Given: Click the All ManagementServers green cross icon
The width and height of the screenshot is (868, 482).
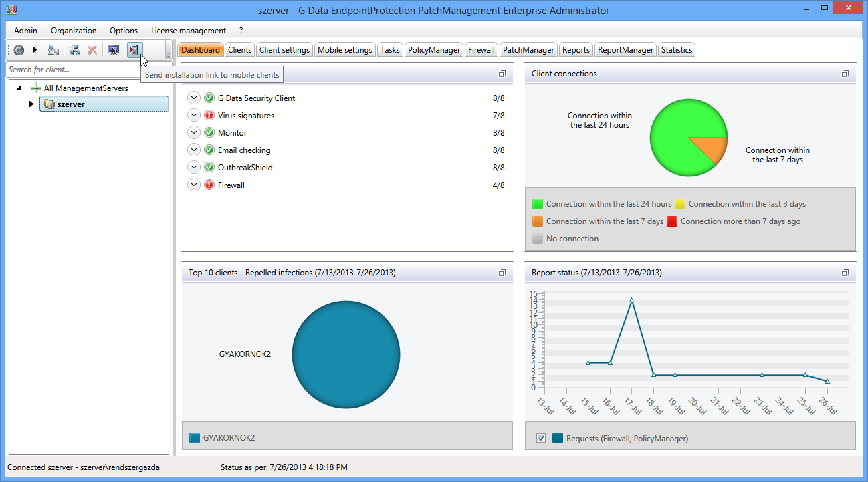Looking at the screenshot, I should click(x=36, y=88).
